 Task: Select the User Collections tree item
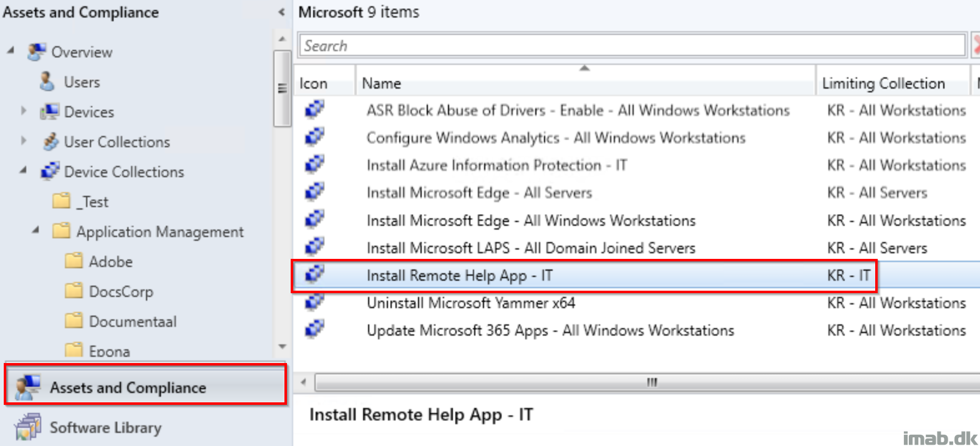pos(117,142)
